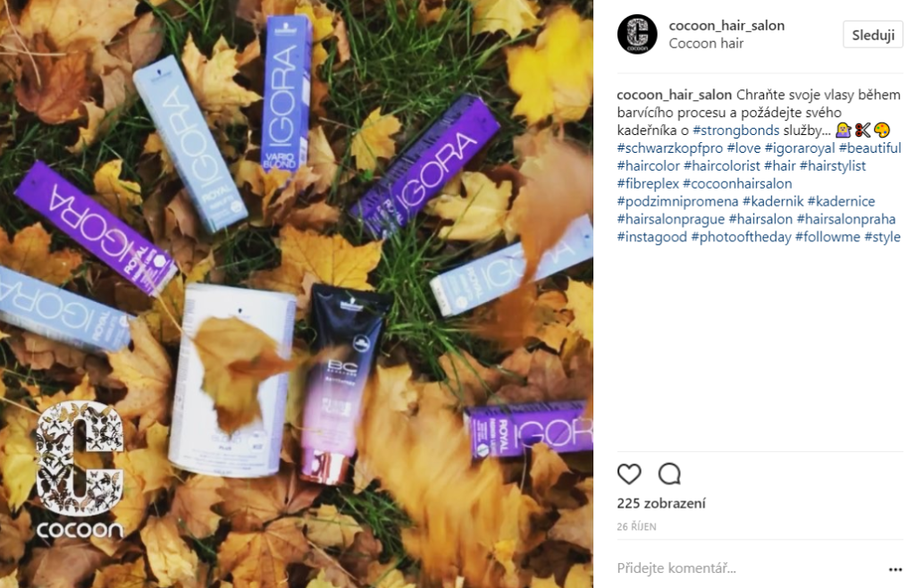Open the #followme hashtag
This screenshot has width=915, height=588.
point(827,237)
